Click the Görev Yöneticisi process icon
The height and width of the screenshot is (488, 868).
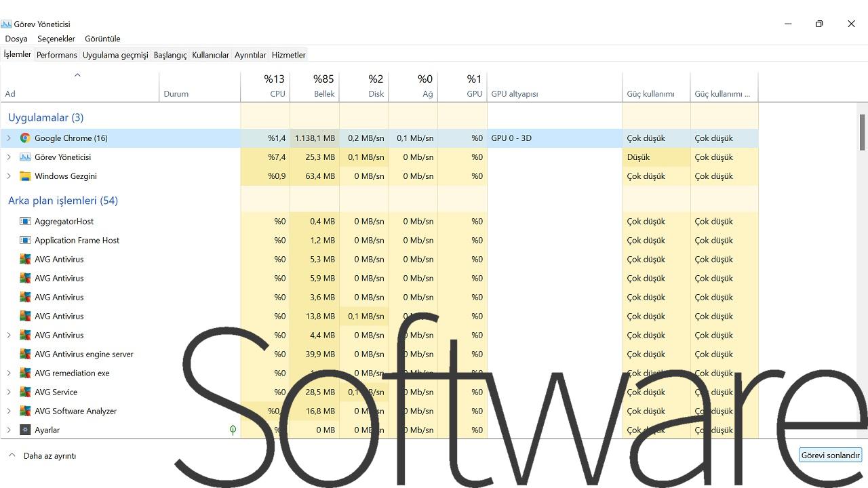25,157
